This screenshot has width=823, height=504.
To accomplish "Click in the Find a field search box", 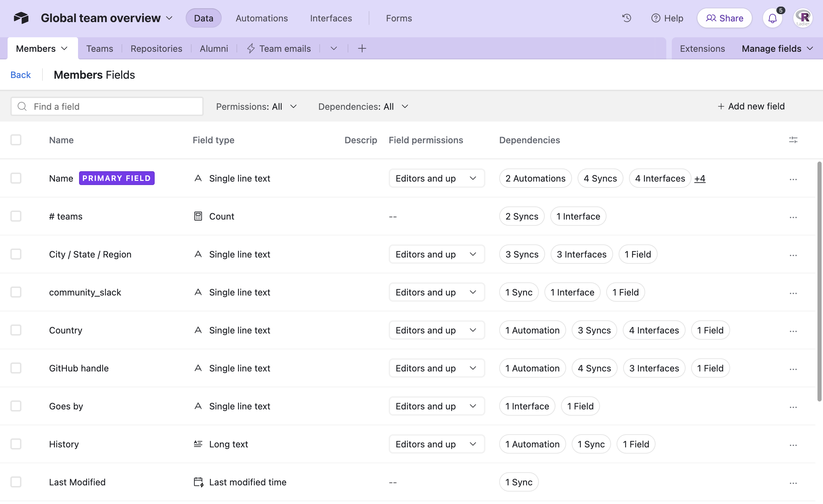I will [x=107, y=106].
